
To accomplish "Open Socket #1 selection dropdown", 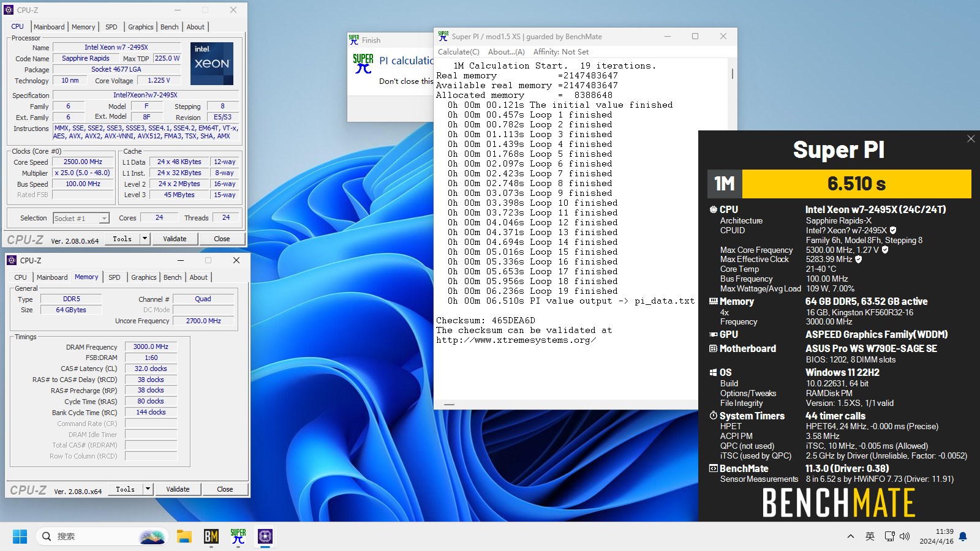I will click(x=81, y=218).
